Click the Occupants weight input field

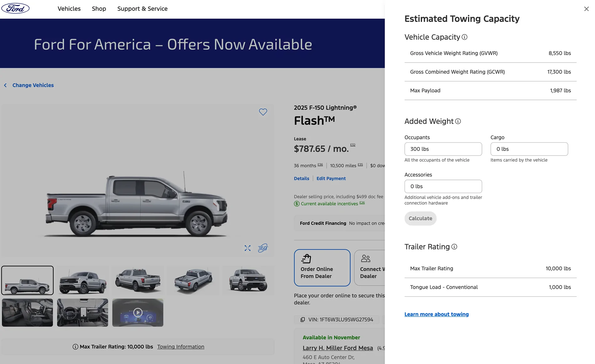pos(443,149)
